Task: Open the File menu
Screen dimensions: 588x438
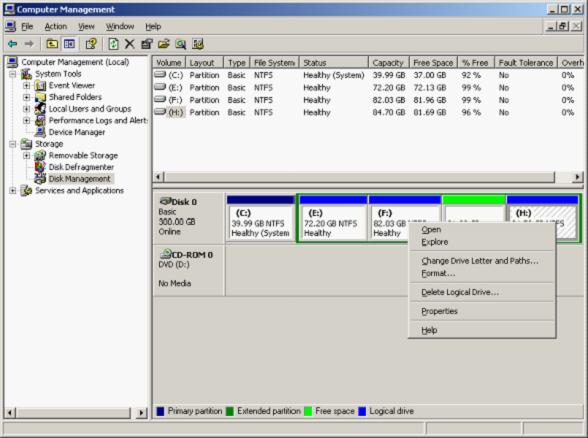Action: click(27, 27)
